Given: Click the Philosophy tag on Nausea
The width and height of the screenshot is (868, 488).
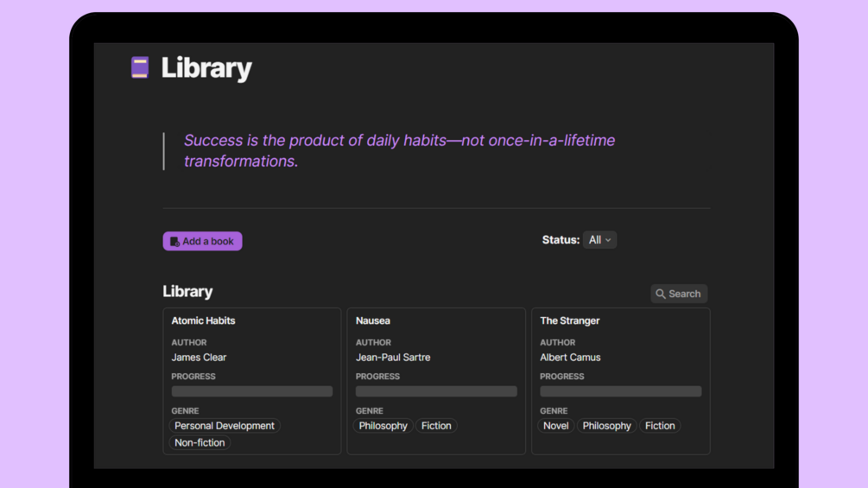Looking at the screenshot, I should click(383, 426).
